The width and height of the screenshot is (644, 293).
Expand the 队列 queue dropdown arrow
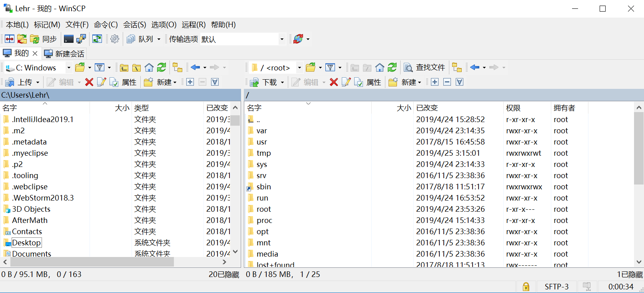point(159,39)
